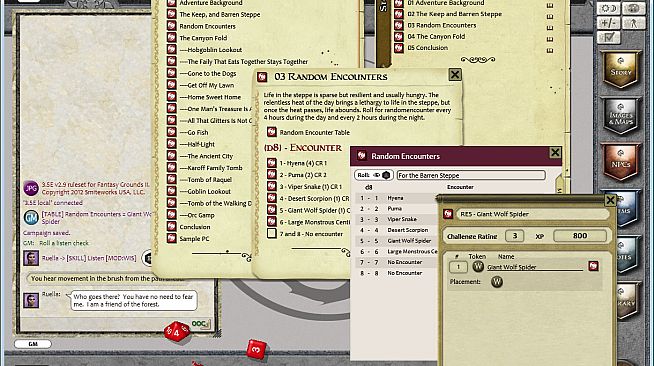Viewport: 654px width, 366px height.
Task: Click the chat speech bubble from Ruella
Action: pyautogui.click(x=134, y=301)
